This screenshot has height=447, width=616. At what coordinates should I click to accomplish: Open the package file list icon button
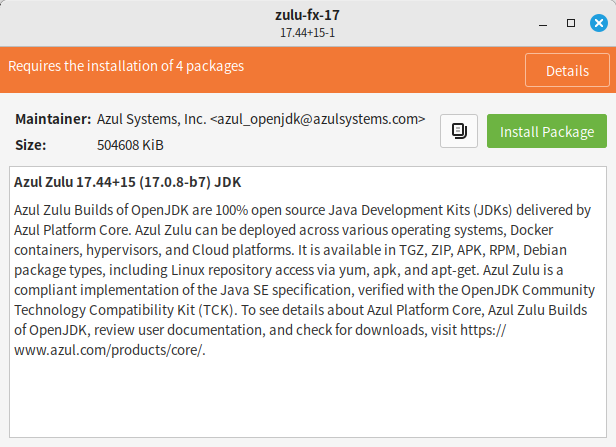(x=458, y=131)
